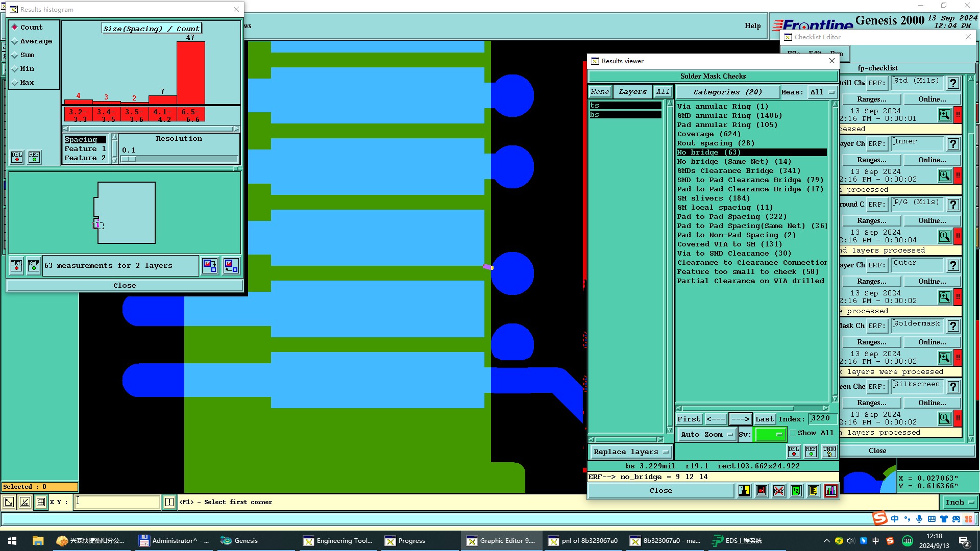Click the histogram icon in Results viewer

click(x=830, y=491)
